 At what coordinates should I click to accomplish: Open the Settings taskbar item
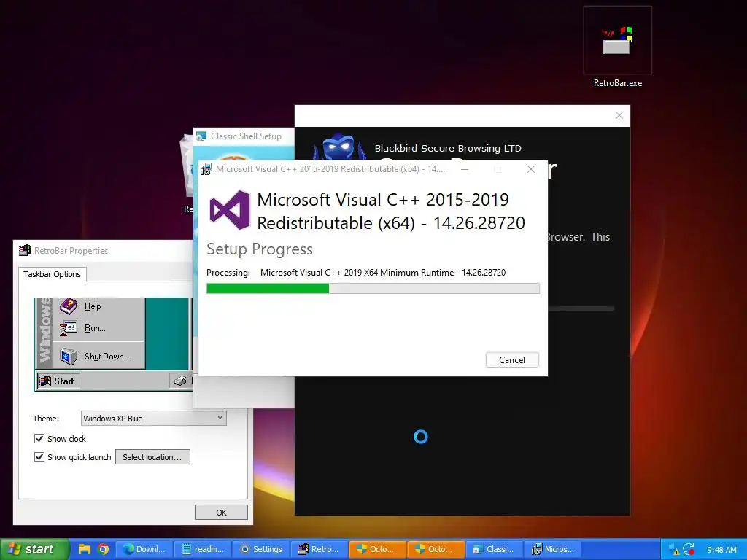pos(260,549)
